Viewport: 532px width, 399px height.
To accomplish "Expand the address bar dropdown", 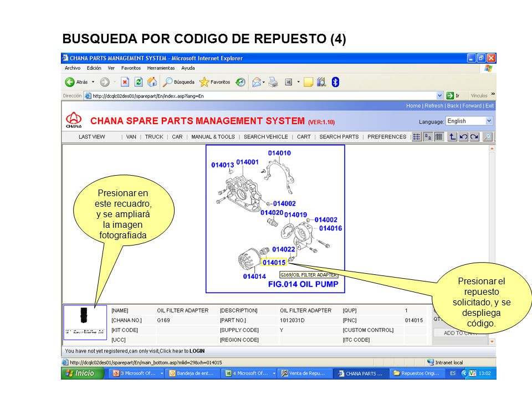I will [x=439, y=96].
